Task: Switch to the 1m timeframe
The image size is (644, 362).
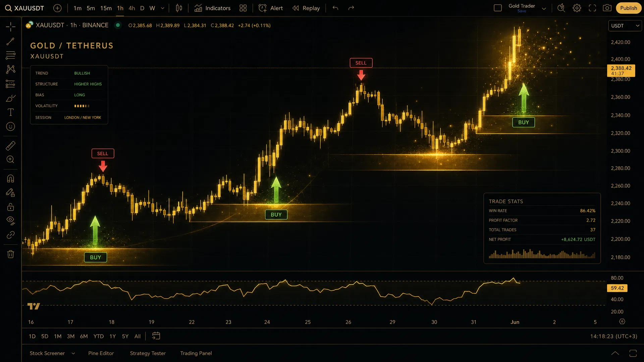Action: tap(77, 8)
